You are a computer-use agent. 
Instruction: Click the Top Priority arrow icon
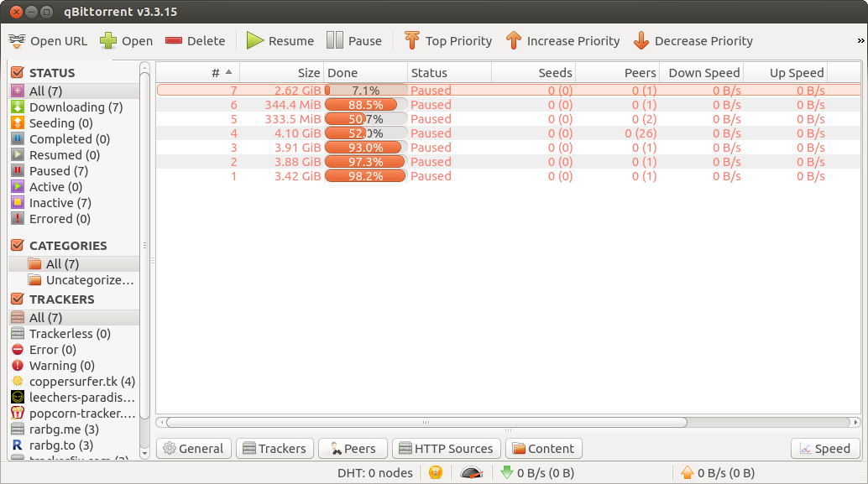click(412, 40)
